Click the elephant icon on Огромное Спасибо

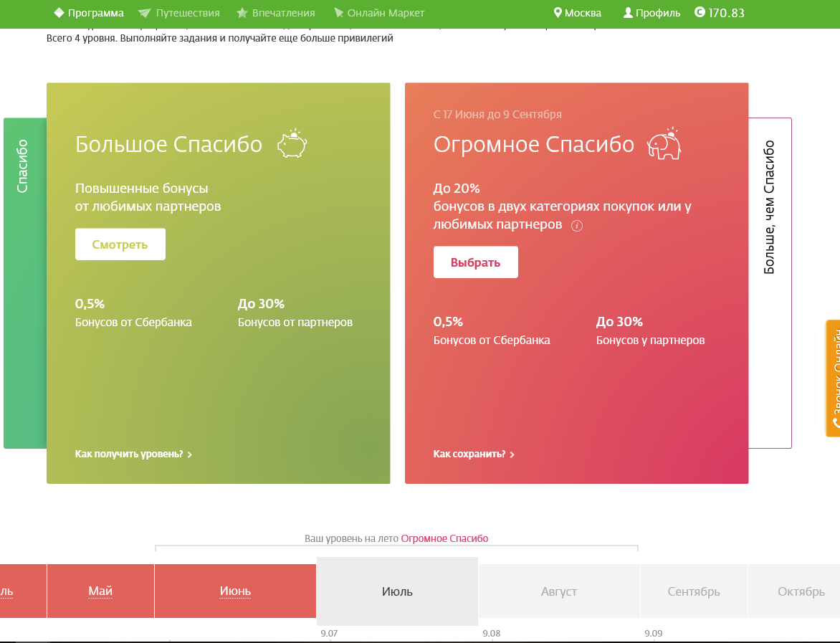[664, 144]
